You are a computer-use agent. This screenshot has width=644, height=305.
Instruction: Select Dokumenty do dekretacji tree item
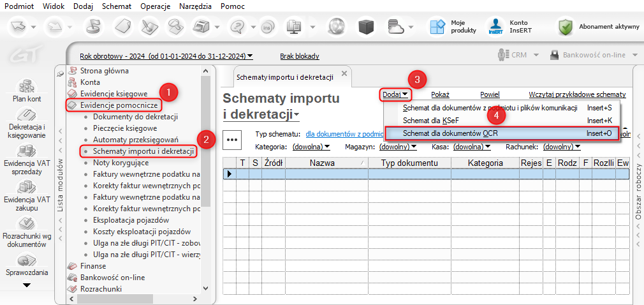tap(135, 117)
